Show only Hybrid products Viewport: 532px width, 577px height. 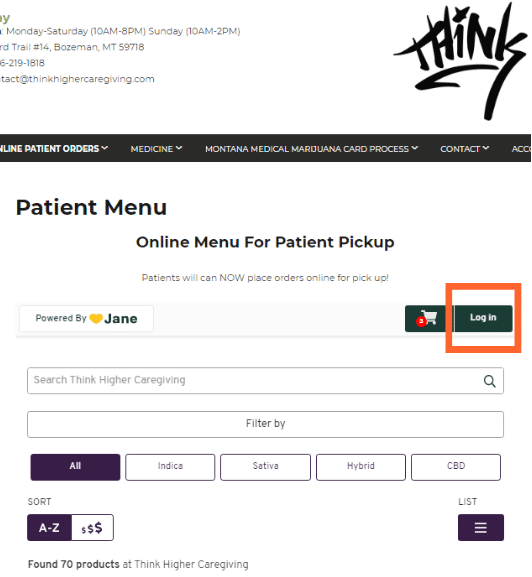click(361, 467)
